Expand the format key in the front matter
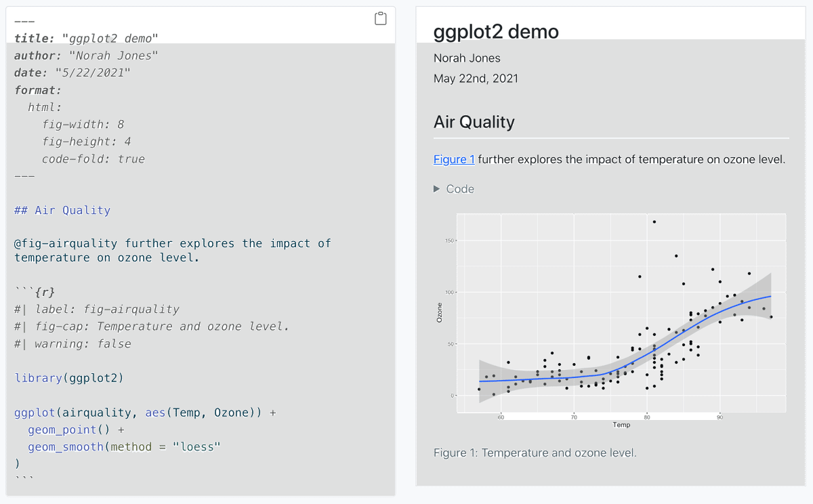This screenshot has width=813, height=504. [37, 89]
